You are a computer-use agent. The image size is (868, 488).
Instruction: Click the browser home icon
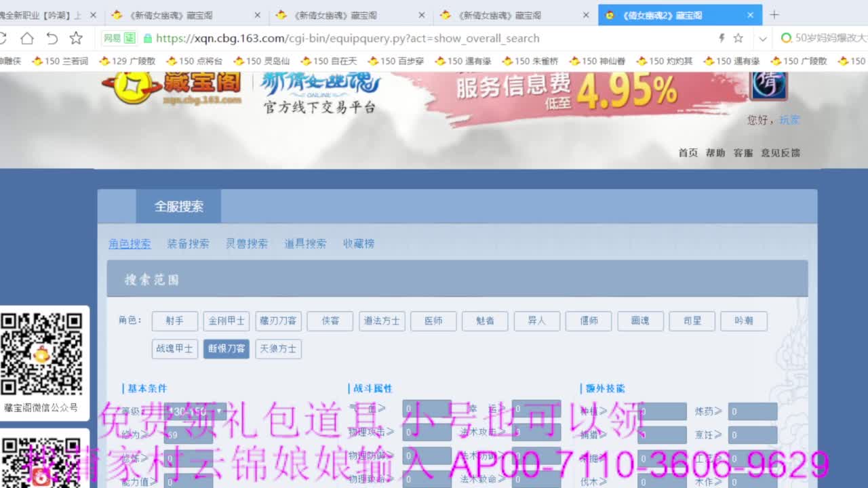click(26, 38)
